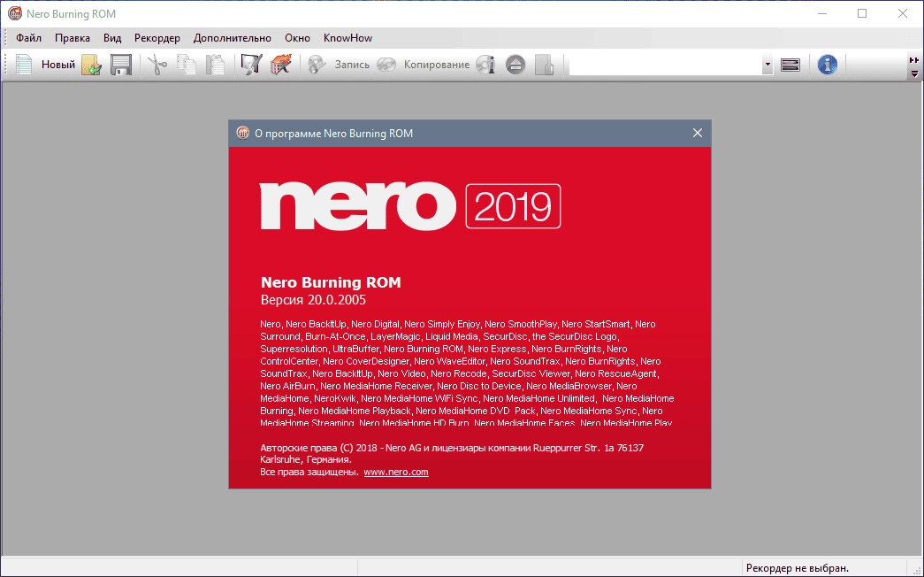Viewport: 924px width, 577px height.
Task: Follow the www.nero.com link
Action: 396,472
